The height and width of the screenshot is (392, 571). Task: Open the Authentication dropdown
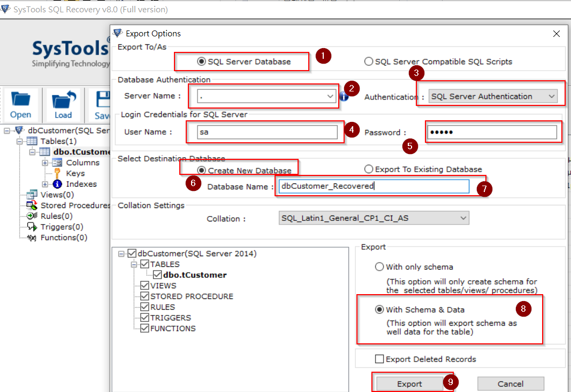[x=551, y=96]
